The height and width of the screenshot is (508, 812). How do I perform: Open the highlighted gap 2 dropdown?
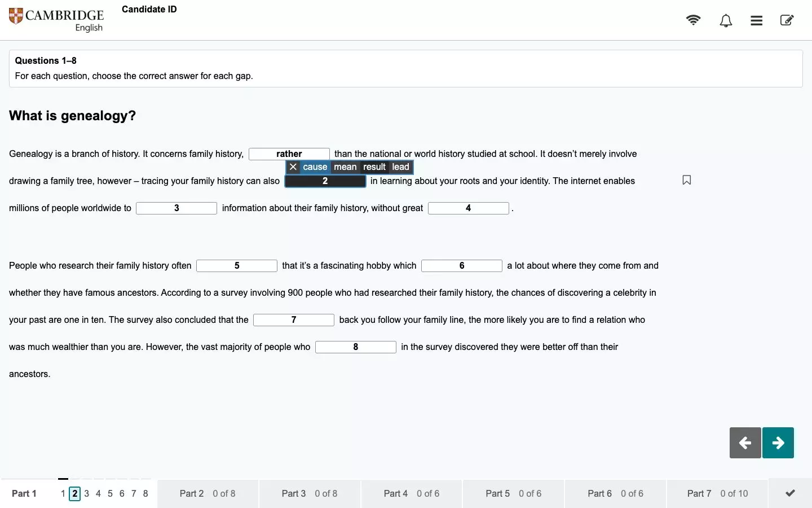click(325, 181)
